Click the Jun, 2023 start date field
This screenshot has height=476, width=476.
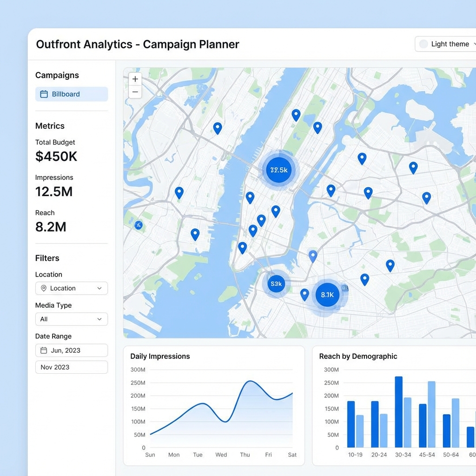(x=72, y=350)
